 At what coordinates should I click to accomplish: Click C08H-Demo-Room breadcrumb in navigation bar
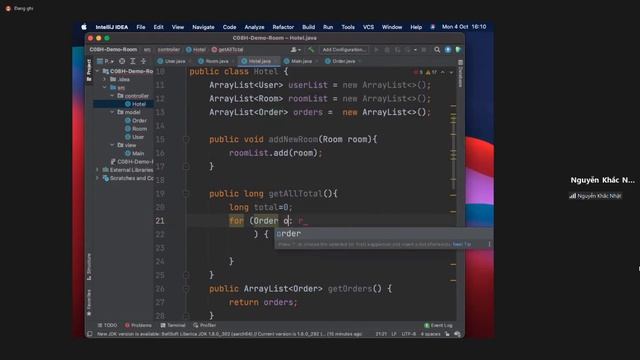pyautogui.click(x=113, y=50)
